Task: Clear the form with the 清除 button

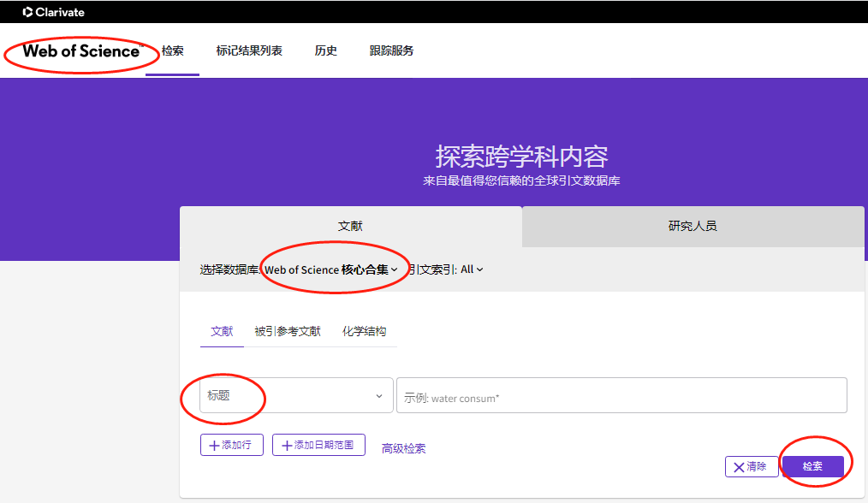Action: pyautogui.click(x=751, y=466)
